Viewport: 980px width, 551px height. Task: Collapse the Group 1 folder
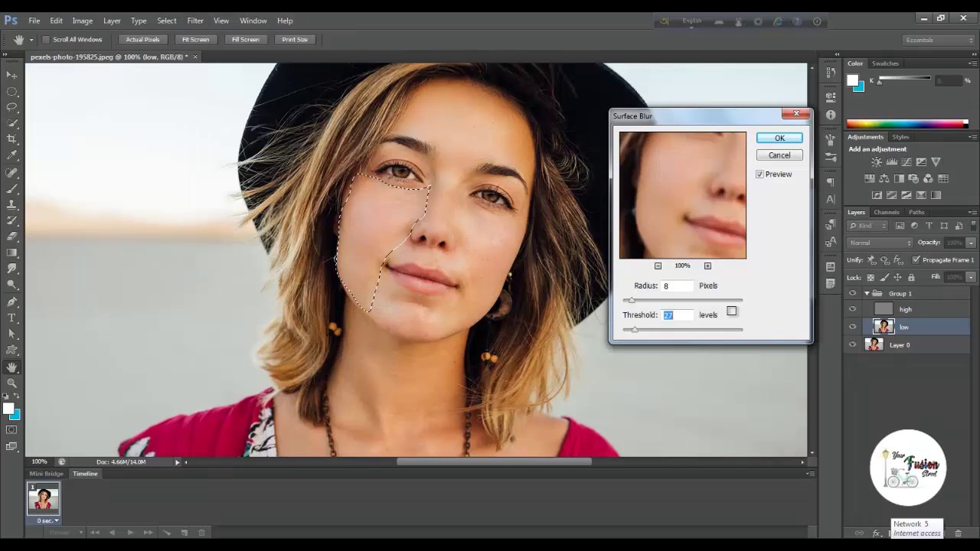pyautogui.click(x=867, y=294)
